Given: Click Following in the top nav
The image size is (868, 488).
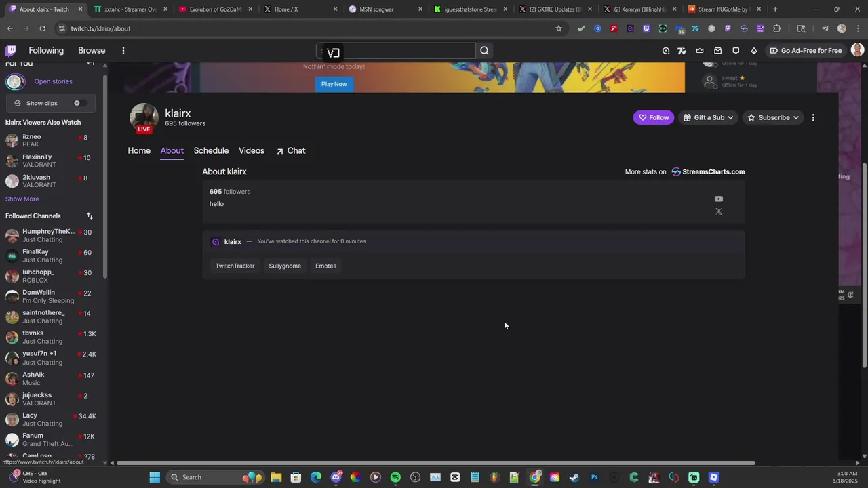Looking at the screenshot, I should [46, 51].
